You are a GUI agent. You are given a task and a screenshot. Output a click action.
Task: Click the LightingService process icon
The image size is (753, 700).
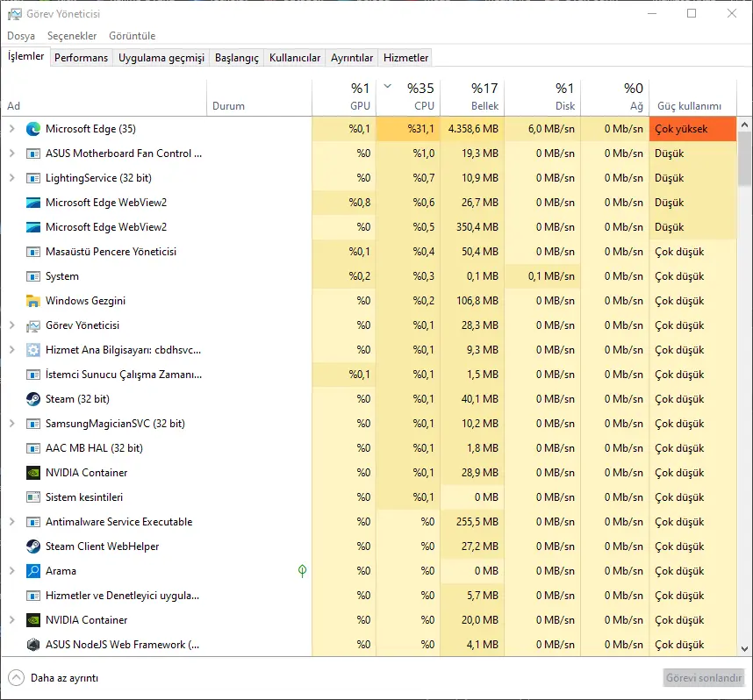tap(33, 178)
